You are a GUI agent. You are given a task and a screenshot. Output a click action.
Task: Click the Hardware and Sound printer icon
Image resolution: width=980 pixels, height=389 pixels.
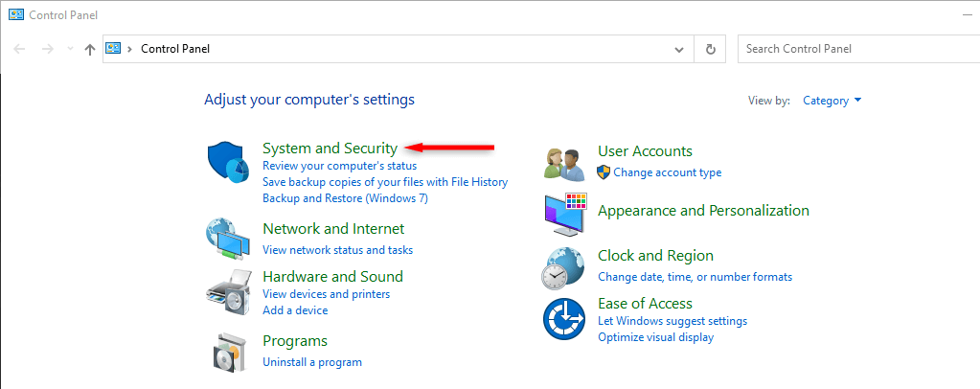point(228,290)
